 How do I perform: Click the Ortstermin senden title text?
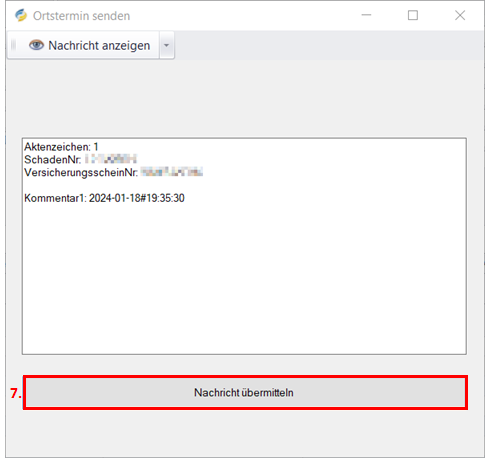click(81, 16)
